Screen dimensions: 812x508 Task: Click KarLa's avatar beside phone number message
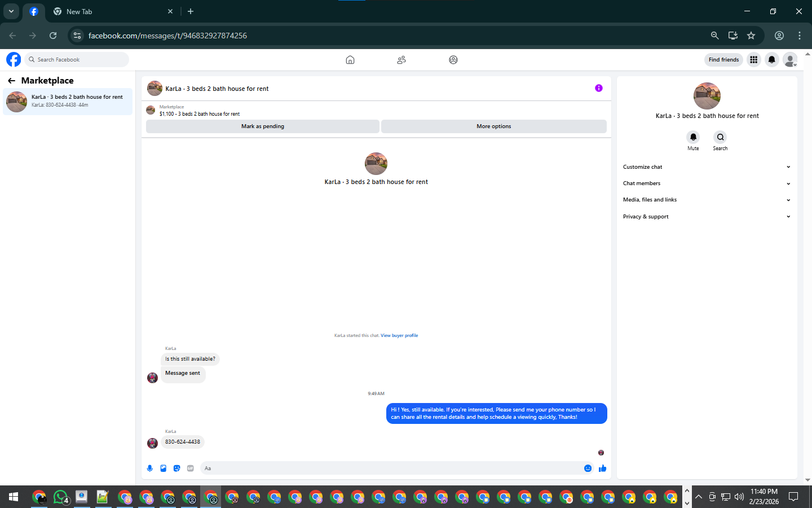click(x=152, y=443)
